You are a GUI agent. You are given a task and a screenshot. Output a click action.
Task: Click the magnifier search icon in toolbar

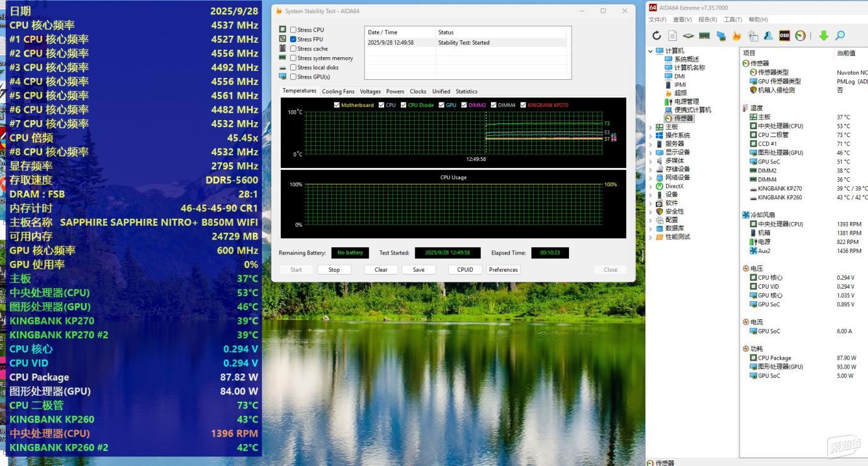(840, 36)
